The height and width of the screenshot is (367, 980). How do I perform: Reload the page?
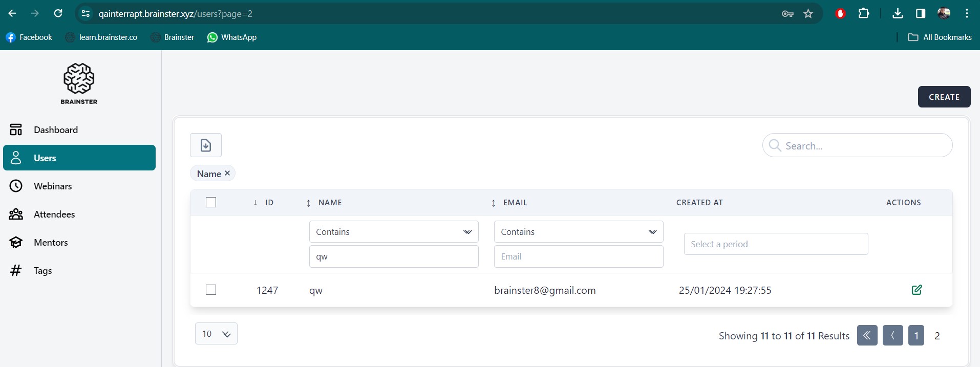click(58, 14)
